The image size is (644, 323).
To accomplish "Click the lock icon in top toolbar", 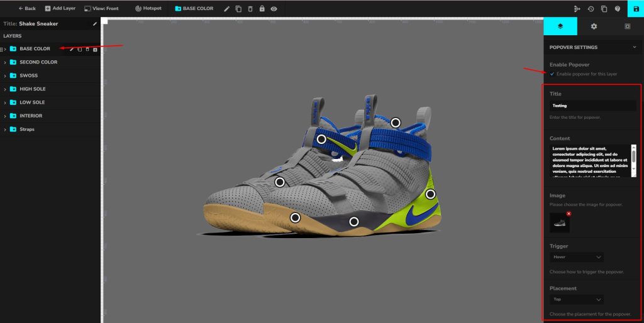I will pyautogui.click(x=262, y=9).
